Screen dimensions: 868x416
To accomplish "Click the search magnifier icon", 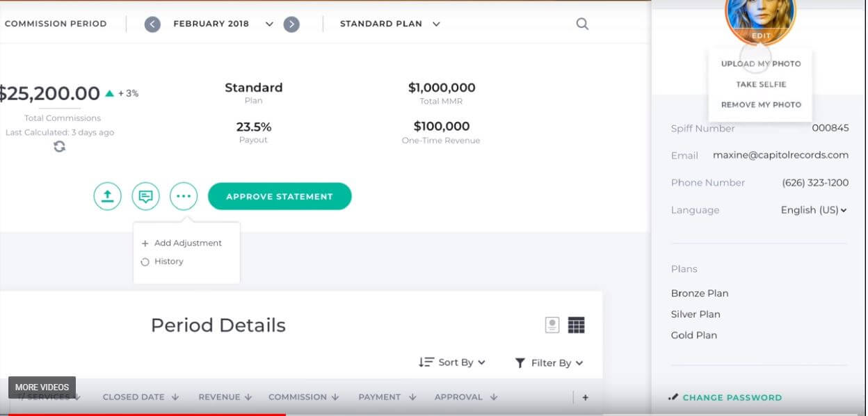I will tap(583, 24).
